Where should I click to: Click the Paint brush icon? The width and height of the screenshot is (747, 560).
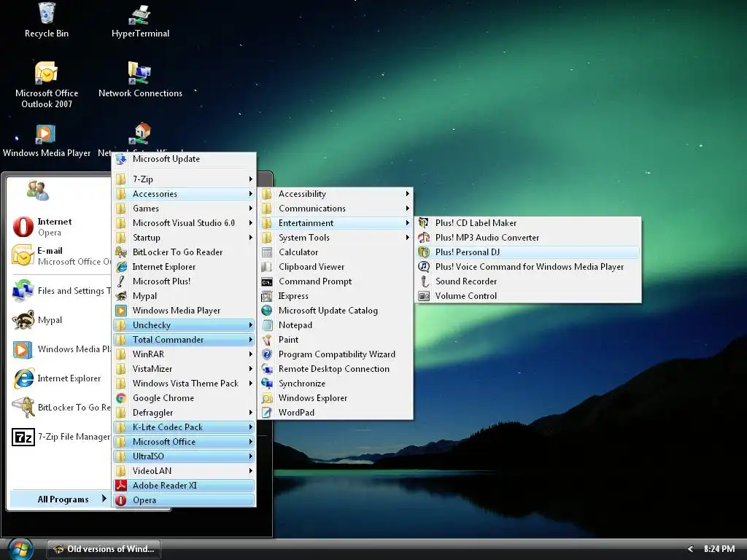click(267, 340)
